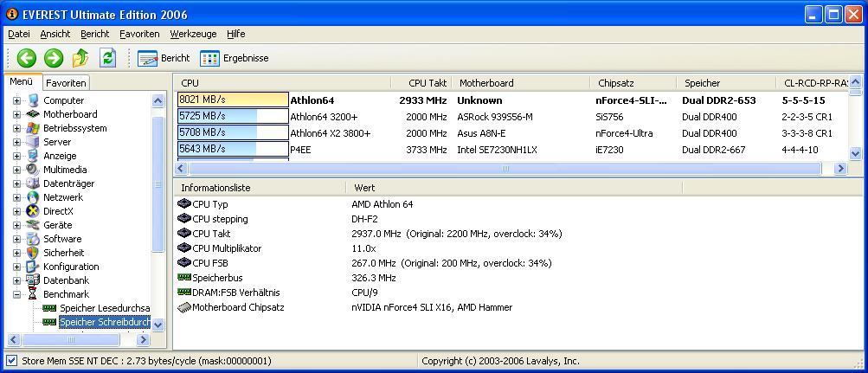Open the Werkzeuge menu

point(193,35)
